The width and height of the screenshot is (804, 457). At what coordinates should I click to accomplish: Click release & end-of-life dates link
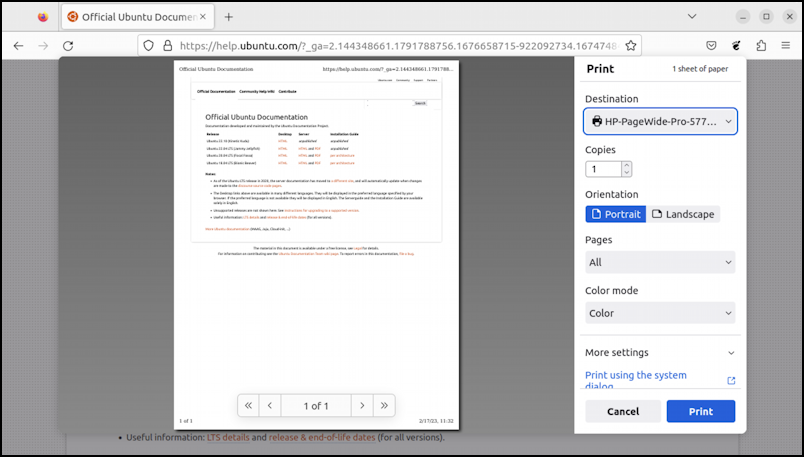(322, 438)
